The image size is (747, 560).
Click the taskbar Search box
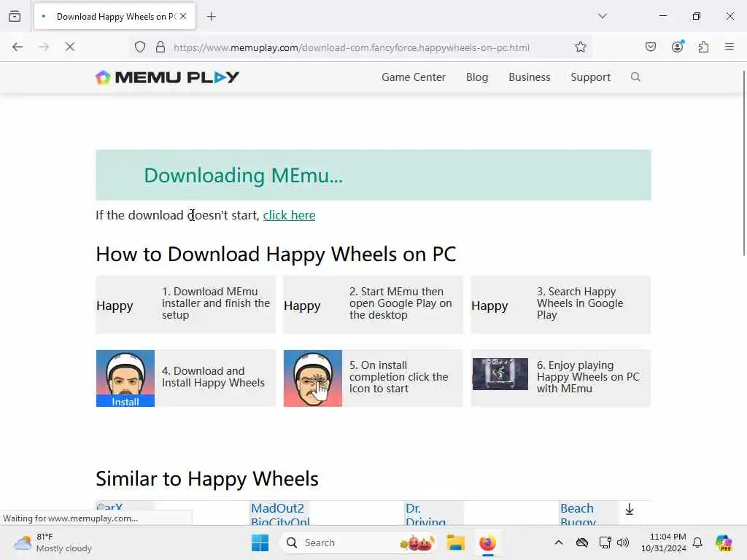click(359, 542)
